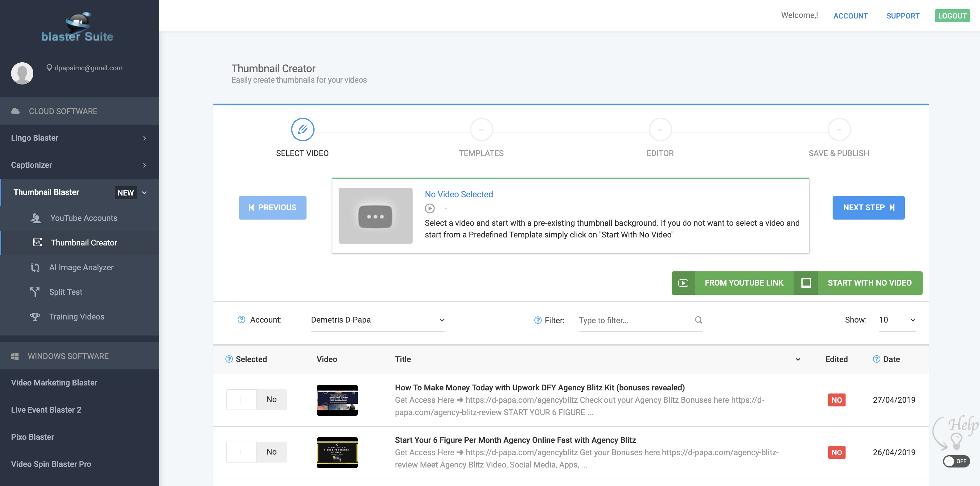
Task: Click the Editor step circle
Action: point(660,130)
